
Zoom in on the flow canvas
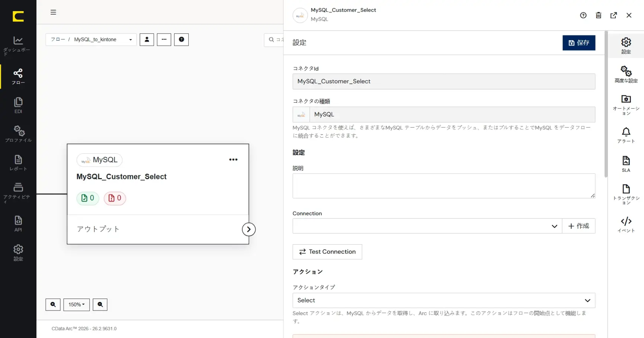(53, 305)
